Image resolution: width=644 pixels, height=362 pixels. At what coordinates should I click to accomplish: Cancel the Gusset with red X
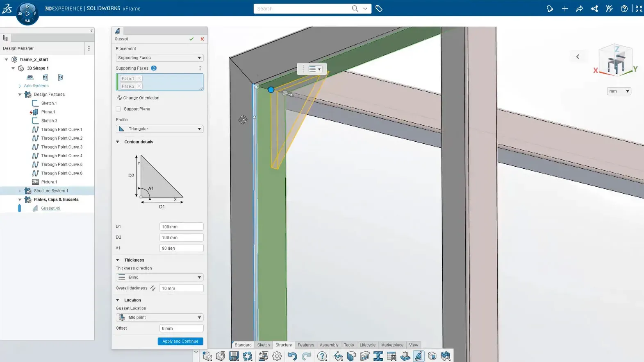pos(202,39)
